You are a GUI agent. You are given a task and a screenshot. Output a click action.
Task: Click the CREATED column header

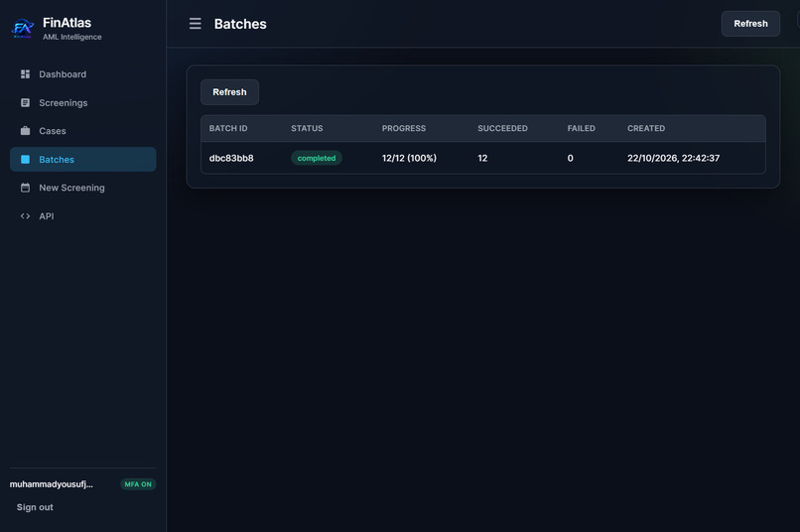pyautogui.click(x=646, y=128)
